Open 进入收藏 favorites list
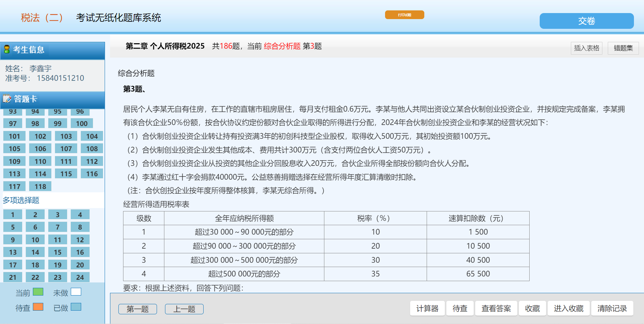Screen dimensions: 644x324 click(x=569, y=308)
